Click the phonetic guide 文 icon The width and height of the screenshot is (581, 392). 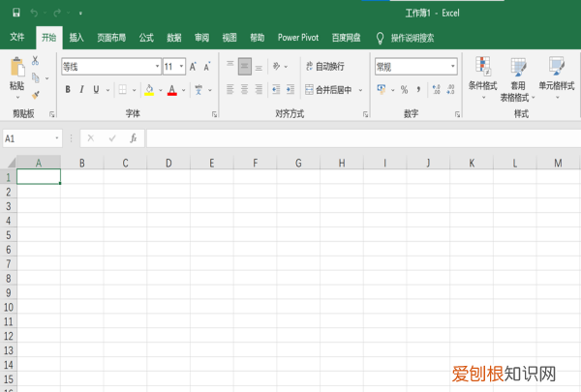(x=199, y=90)
